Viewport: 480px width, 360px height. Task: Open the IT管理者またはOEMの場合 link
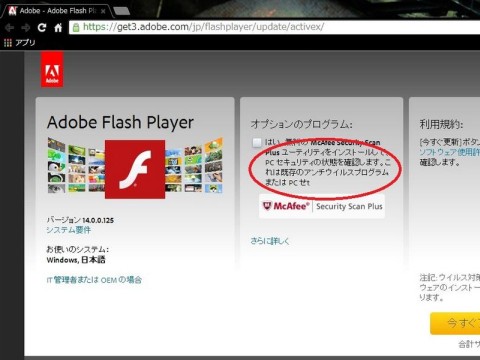click(x=94, y=280)
